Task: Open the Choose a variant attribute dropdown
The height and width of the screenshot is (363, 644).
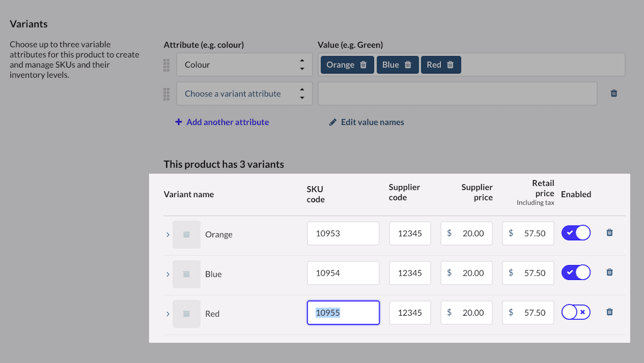Action: (244, 94)
